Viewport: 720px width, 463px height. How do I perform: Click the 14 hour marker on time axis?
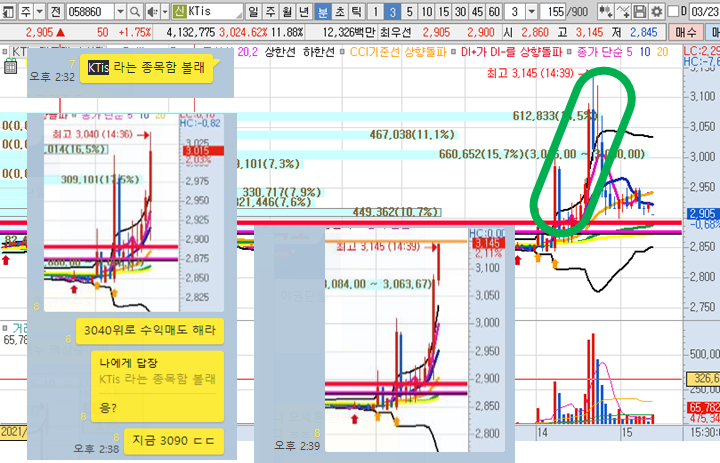pos(542,432)
